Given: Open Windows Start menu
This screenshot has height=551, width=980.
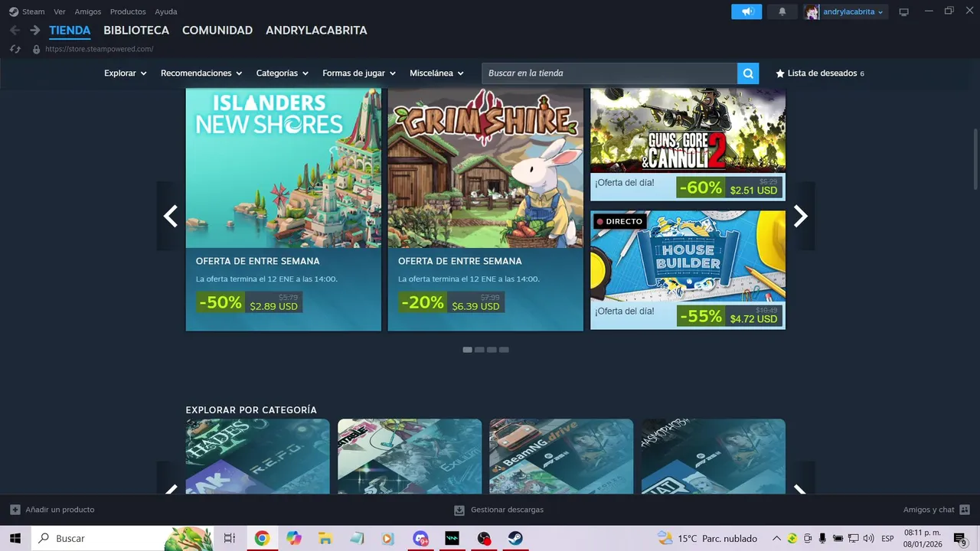Looking at the screenshot, I should pos(15,538).
